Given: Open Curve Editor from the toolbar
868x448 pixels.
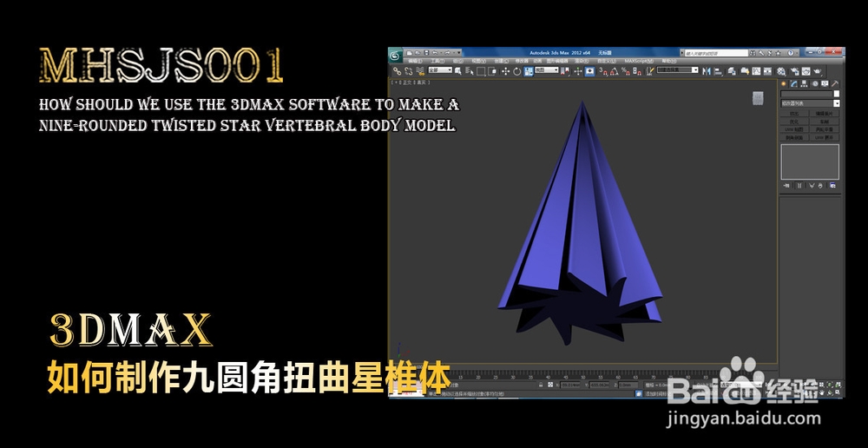Looking at the screenshot, I should click(756, 71).
